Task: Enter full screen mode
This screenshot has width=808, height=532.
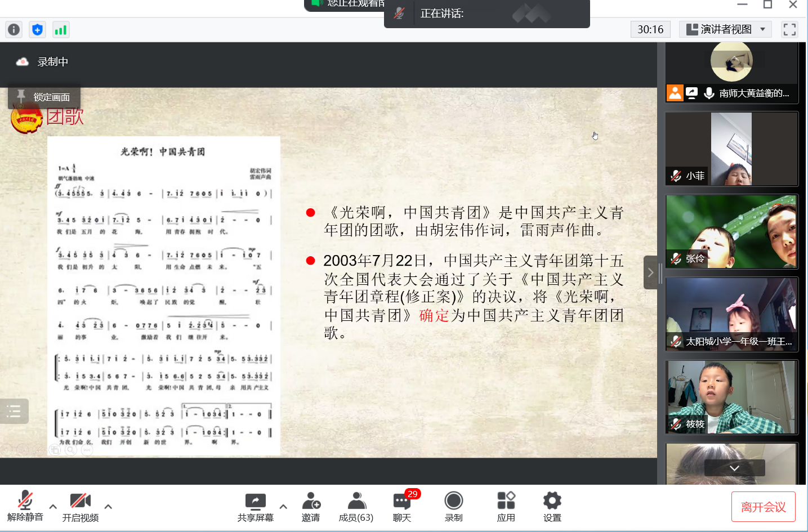Action: [789, 29]
